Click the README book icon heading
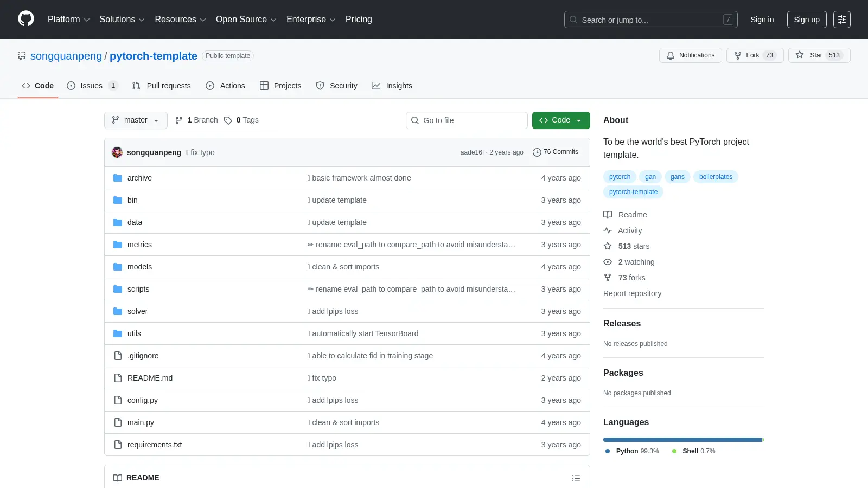The height and width of the screenshot is (488, 868). (118, 478)
